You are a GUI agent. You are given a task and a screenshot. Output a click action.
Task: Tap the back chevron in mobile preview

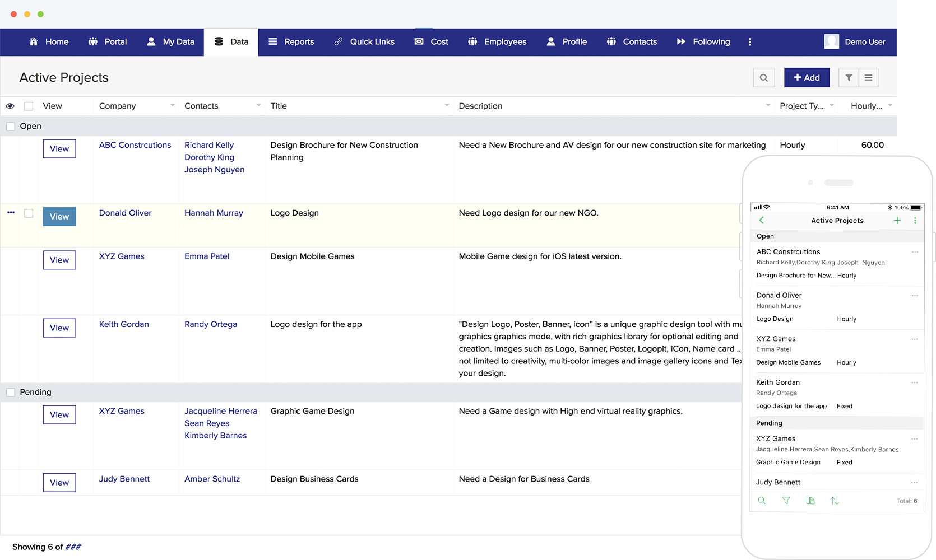coord(762,221)
